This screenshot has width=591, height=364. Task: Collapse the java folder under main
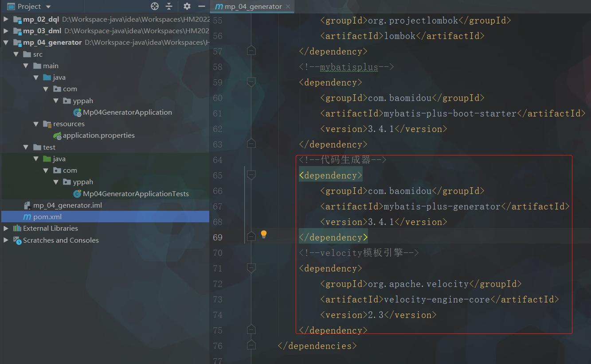click(36, 77)
